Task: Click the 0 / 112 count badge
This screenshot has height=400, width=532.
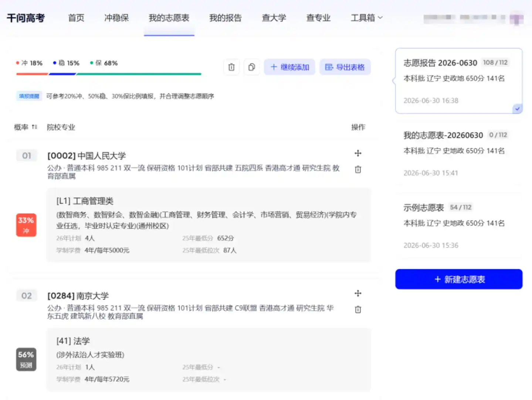Action: (x=498, y=135)
